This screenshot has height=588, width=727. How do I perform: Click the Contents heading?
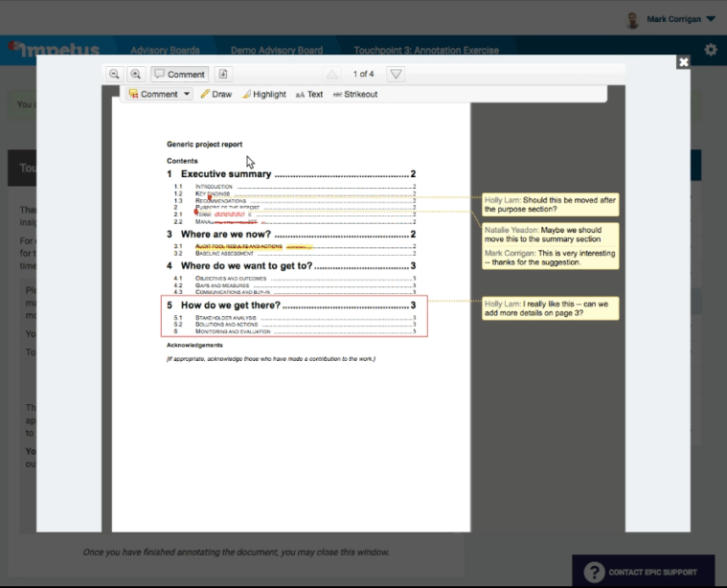click(182, 161)
